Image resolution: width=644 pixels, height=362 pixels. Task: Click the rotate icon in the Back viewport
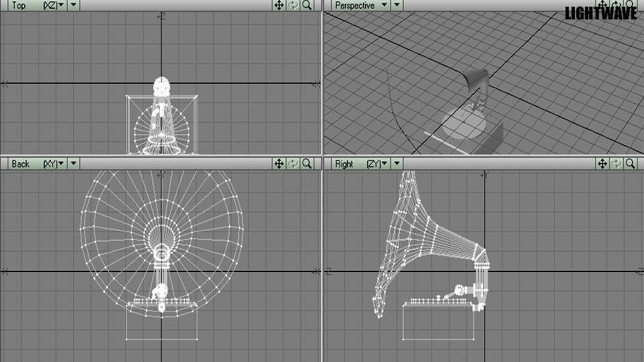click(x=293, y=164)
